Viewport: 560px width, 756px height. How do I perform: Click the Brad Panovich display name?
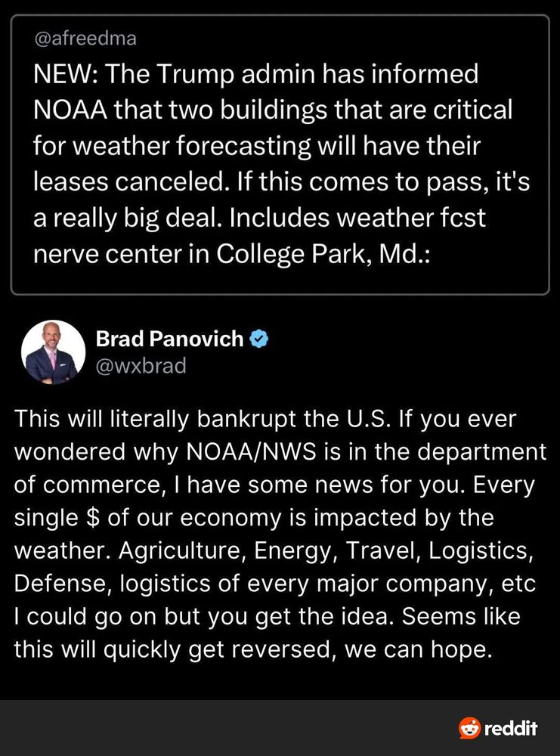click(169, 339)
